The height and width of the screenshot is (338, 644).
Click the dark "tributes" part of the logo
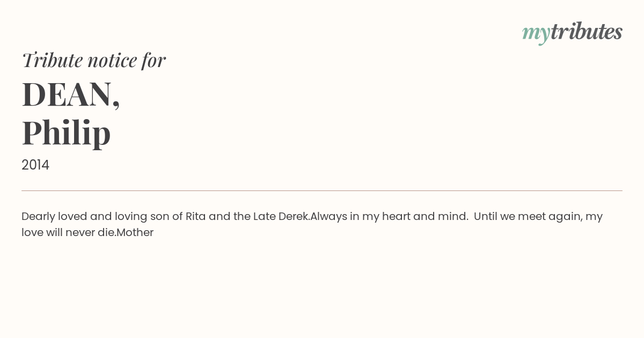(587, 31)
